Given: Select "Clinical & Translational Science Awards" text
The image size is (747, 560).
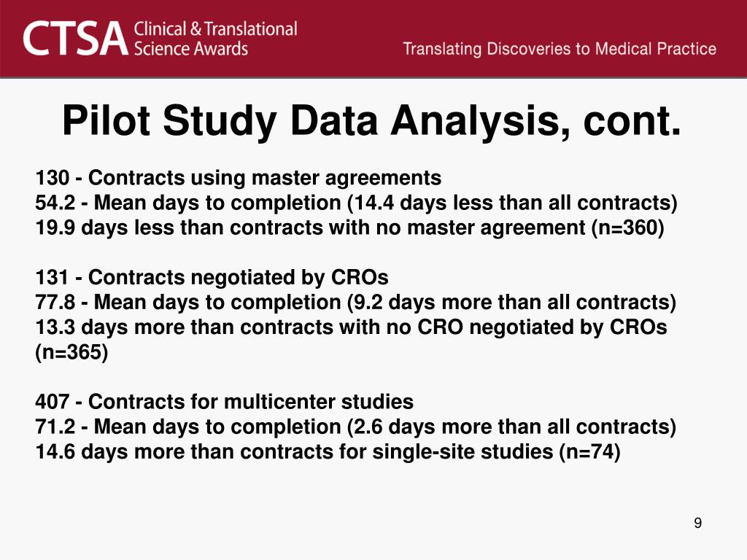Looking at the screenshot, I should [x=215, y=39].
